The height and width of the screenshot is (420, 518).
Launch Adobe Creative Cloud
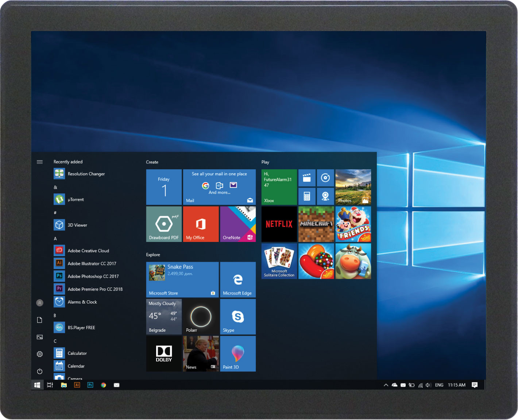tap(81, 251)
